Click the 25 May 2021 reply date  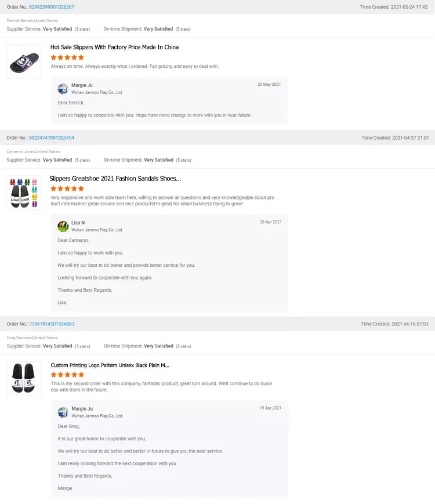(269, 85)
